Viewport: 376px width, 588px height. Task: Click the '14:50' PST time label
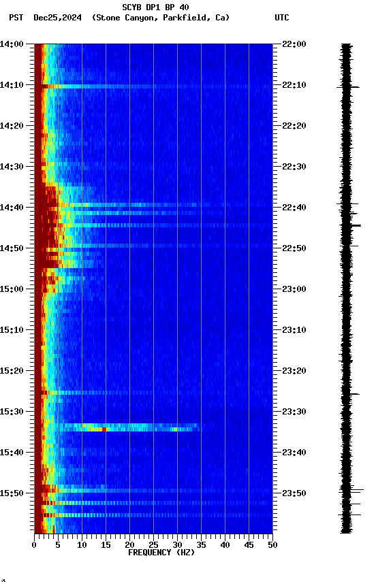(12, 248)
